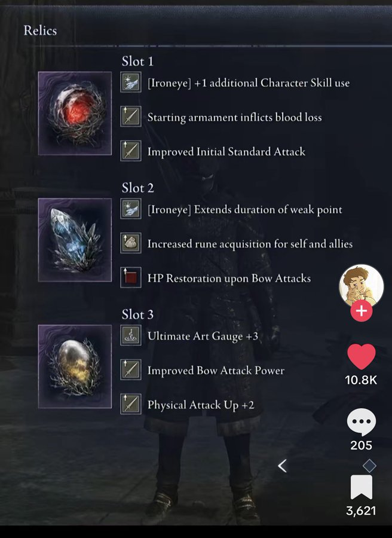Click Improved Initial Standard Attack icon
This screenshot has height=538, width=392.
[x=131, y=151]
